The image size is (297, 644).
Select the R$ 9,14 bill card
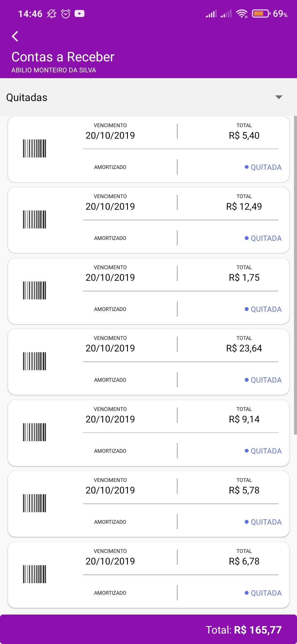(x=148, y=433)
